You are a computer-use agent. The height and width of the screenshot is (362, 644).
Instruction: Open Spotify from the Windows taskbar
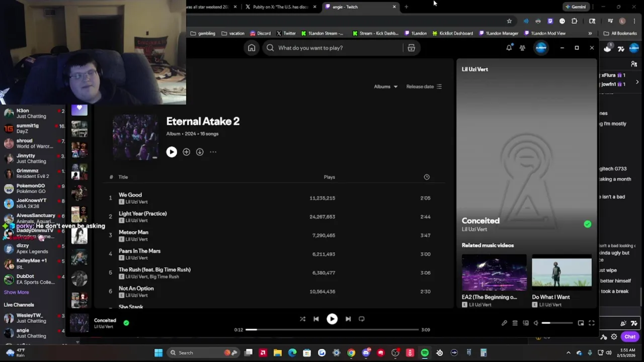(x=425, y=353)
